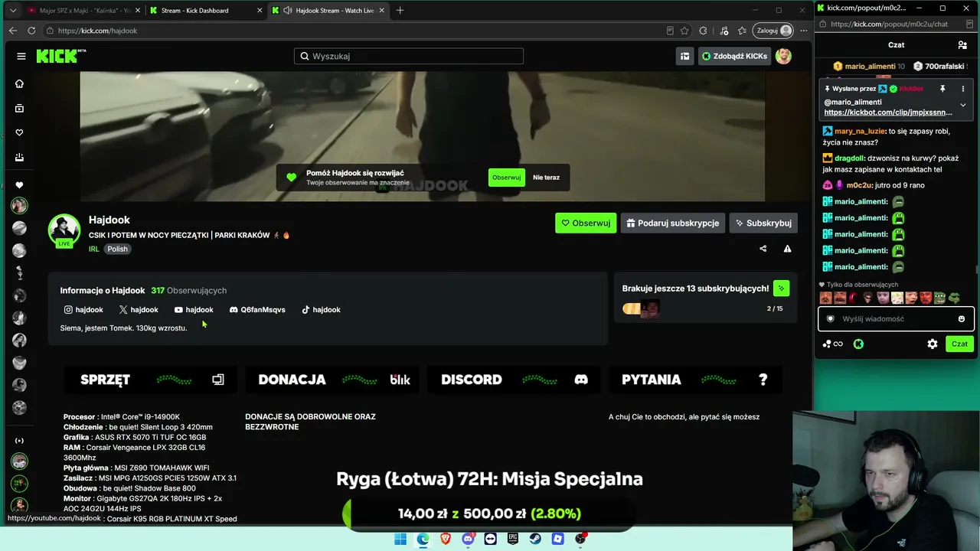Open the browser settings and more menu
Screen dimensions: 980x551
pyautogui.click(x=803, y=31)
